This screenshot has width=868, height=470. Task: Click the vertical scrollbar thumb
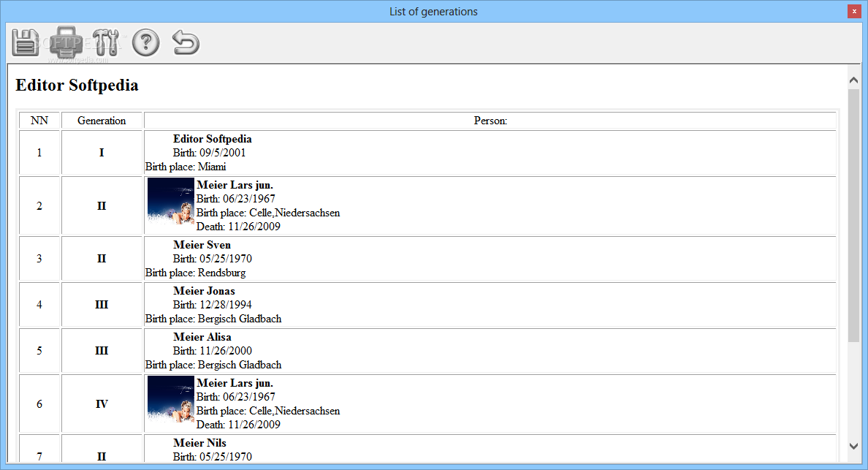pos(853,215)
